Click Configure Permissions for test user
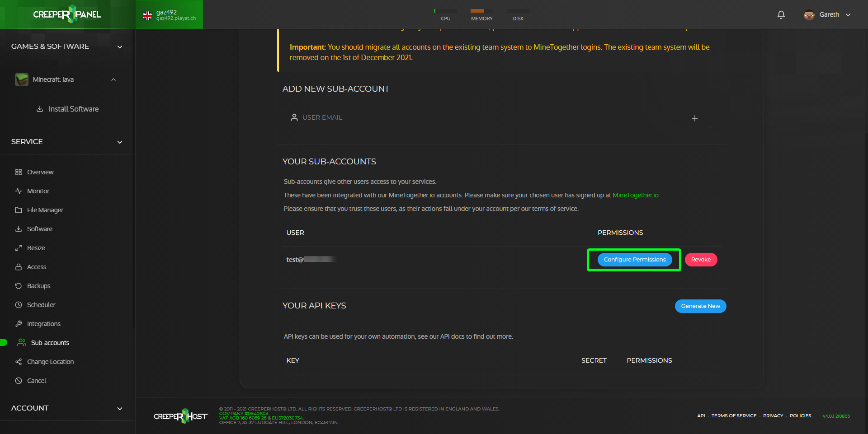The width and height of the screenshot is (868, 434). (635, 260)
